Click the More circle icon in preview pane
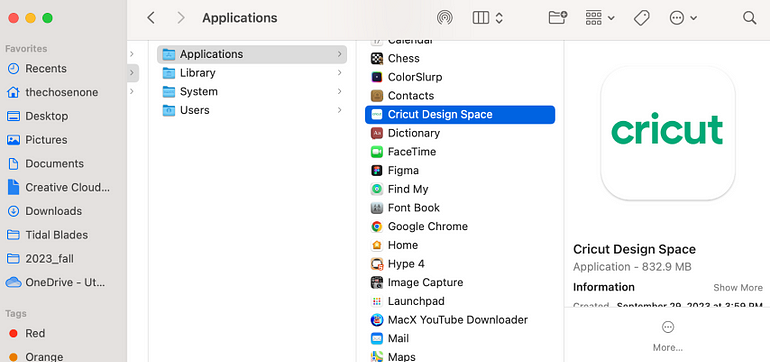770x362 pixels. pos(668,327)
